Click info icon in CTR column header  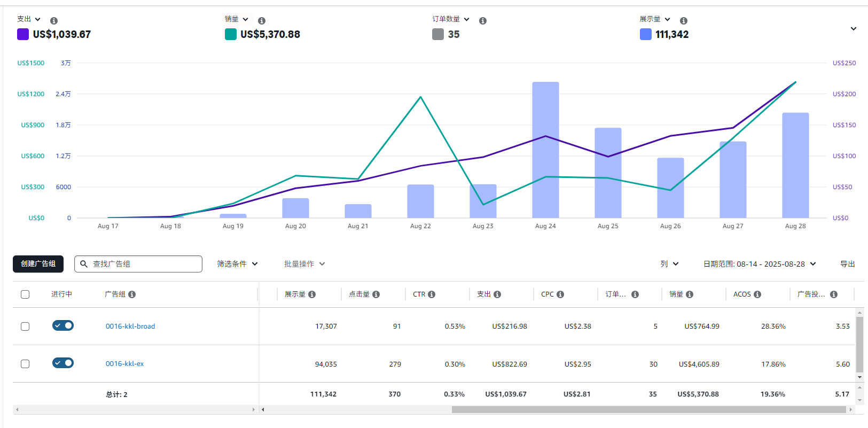click(432, 294)
